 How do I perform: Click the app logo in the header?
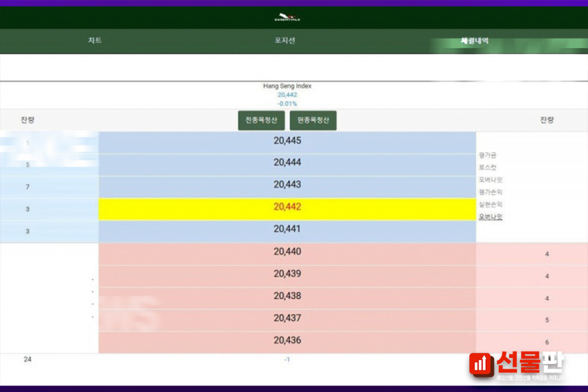pyautogui.click(x=287, y=18)
